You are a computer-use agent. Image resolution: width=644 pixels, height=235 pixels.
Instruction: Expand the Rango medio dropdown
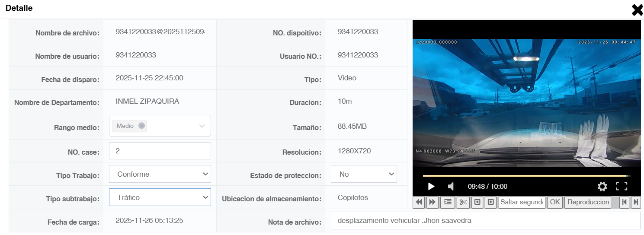pos(202,126)
